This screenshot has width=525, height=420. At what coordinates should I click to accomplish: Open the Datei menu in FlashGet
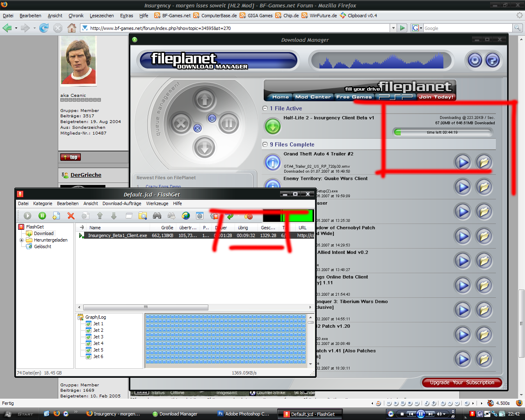[23, 203]
